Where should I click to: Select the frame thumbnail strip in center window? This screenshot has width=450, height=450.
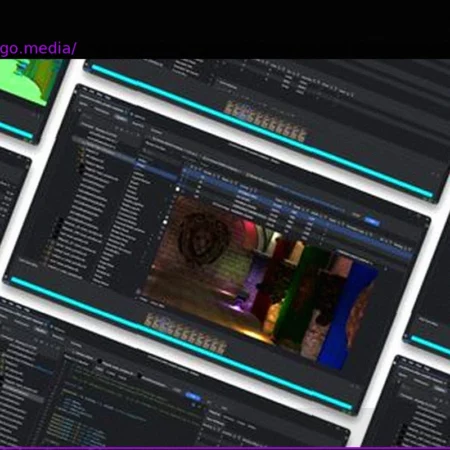point(186,334)
